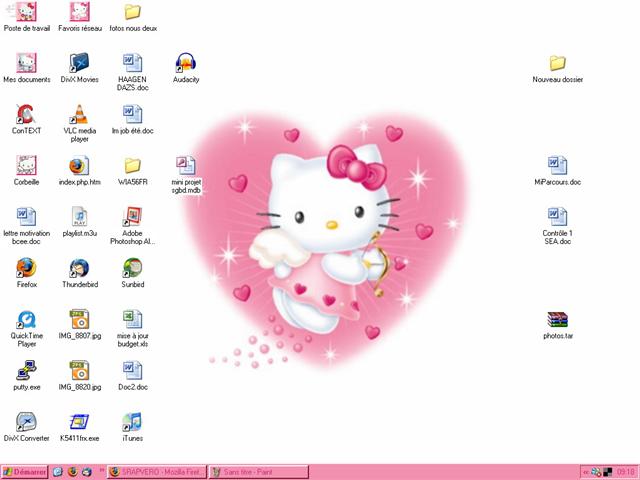Switch to the Mozilla Firefox taskbar window

coord(156,471)
